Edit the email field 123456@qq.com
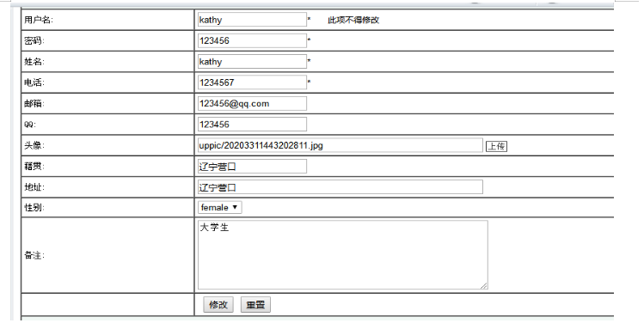Viewport: 644px width, 323px height. (x=252, y=103)
